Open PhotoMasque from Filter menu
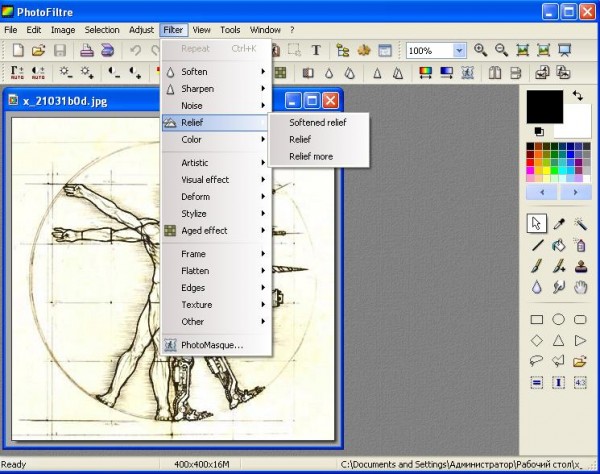Viewport: 600px width, 474px height. 216,345
